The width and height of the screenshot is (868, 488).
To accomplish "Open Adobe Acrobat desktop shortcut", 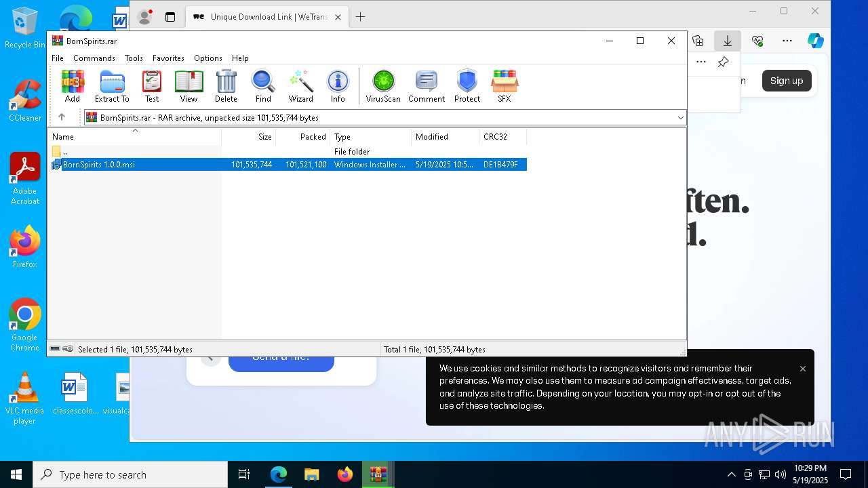I will pos(25,178).
